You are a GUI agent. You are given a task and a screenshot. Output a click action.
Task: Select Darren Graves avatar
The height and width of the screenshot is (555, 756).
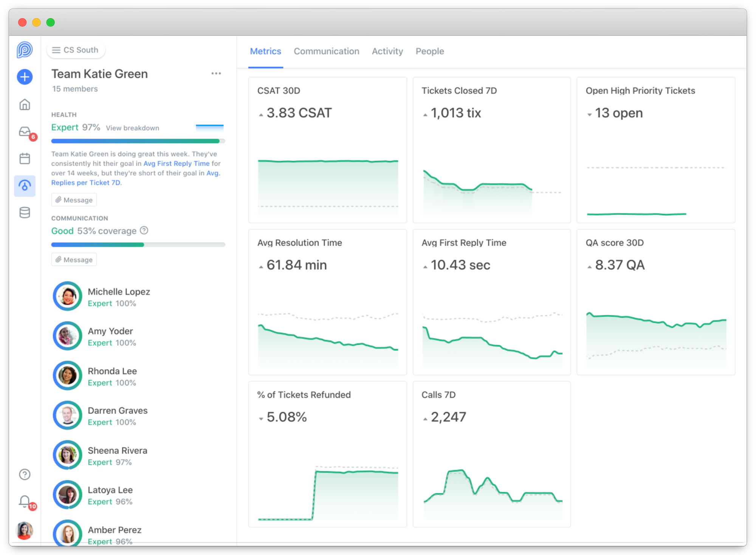[67, 415]
